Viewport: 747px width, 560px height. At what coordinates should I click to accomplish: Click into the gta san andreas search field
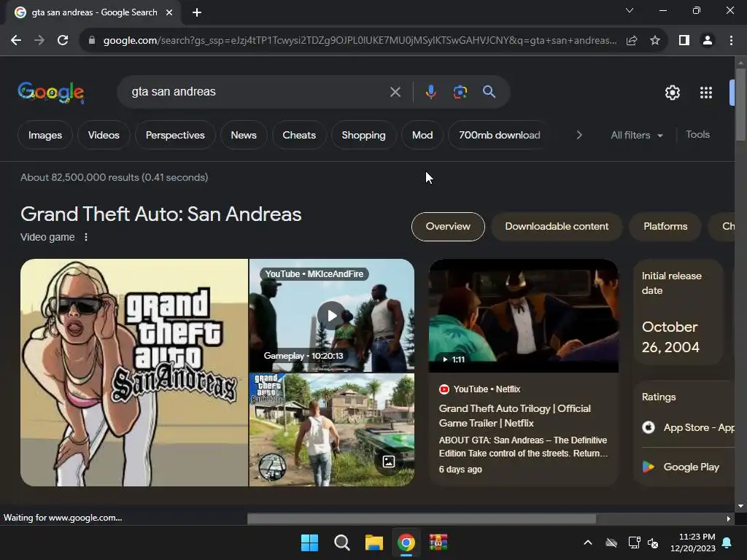coord(258,91)
